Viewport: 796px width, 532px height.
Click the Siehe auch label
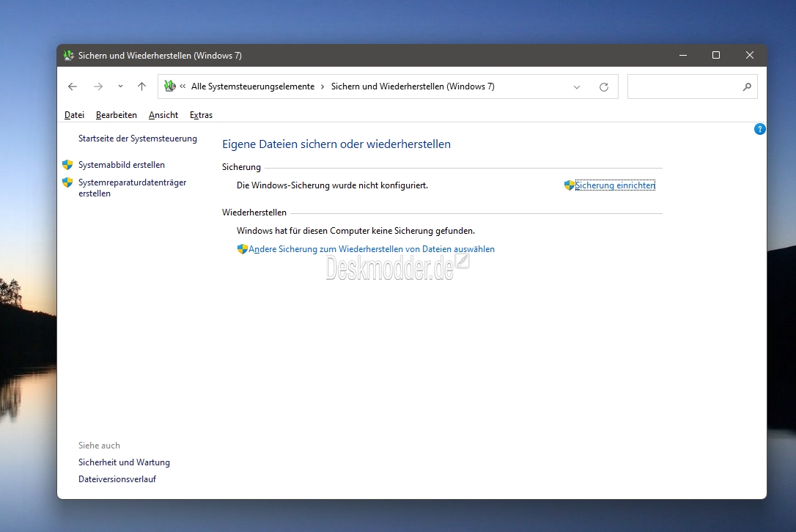click(x=99, y=446)
